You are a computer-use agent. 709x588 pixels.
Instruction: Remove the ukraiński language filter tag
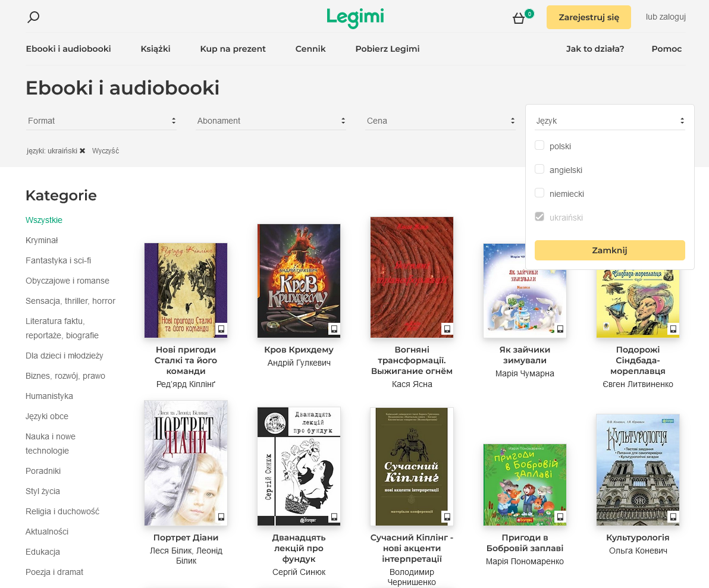pyautogui.click(x=83, y=151)
